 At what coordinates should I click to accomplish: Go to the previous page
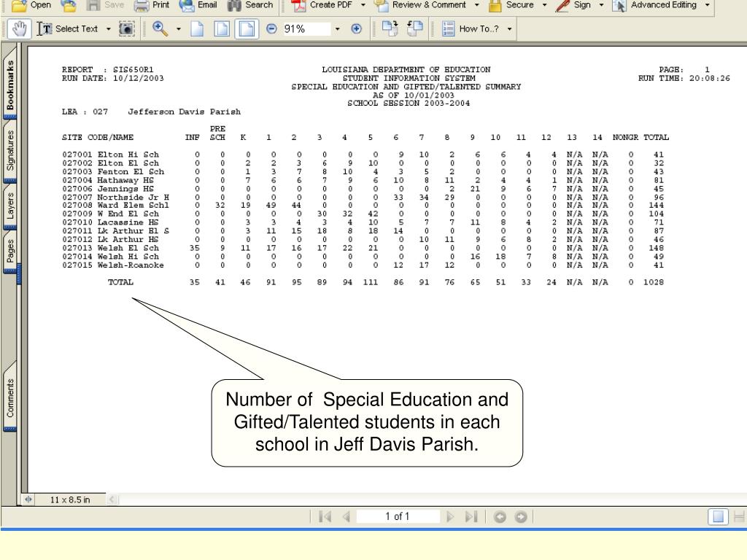point(347,517)
